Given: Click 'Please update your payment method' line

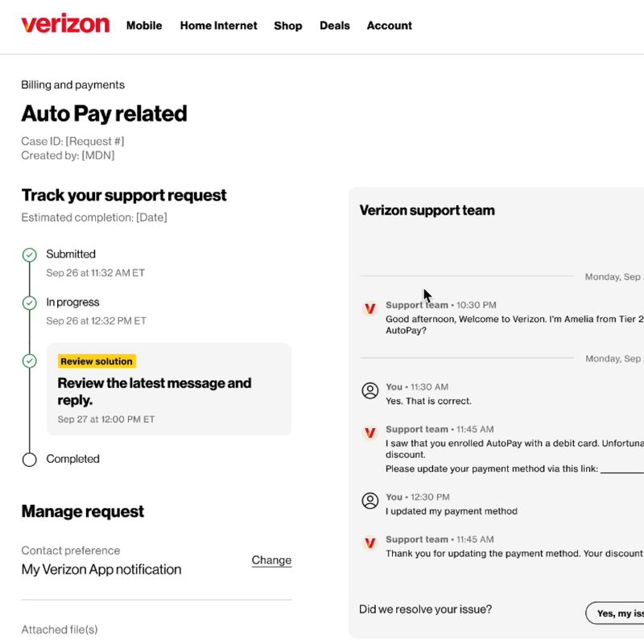Looking at the screenshot, I should [514, 469].
